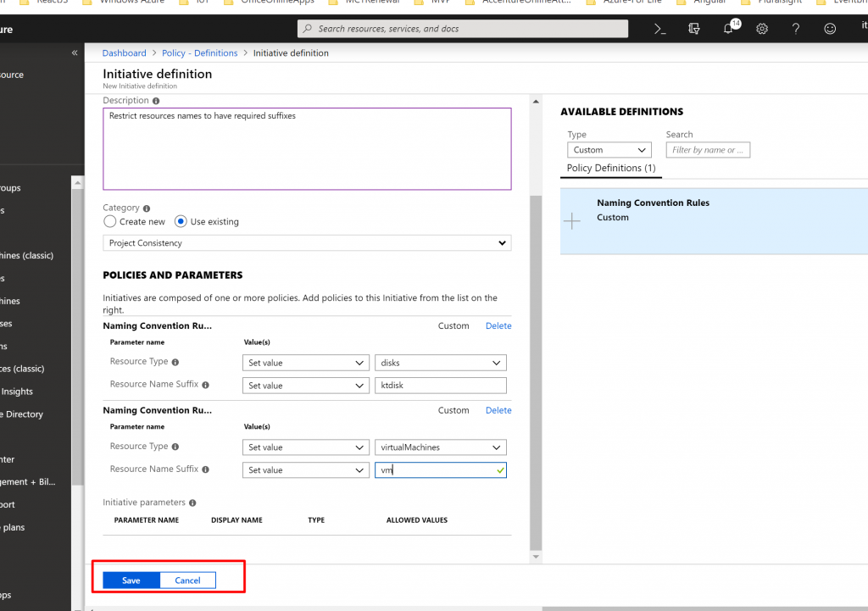Click plus icon to add Naming Convention Rules
Screen dimensions: 868x611
pyautogui.click(x=573, y=221)
